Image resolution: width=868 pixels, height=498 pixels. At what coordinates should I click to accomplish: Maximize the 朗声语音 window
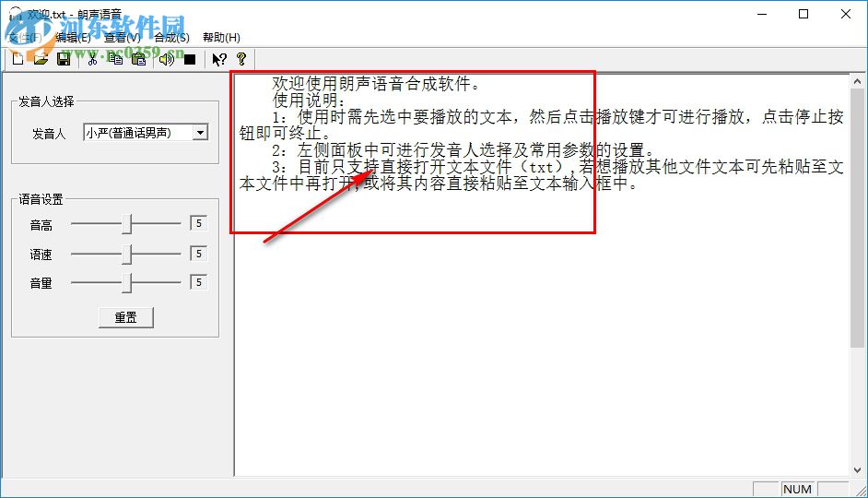coord(803,15)
